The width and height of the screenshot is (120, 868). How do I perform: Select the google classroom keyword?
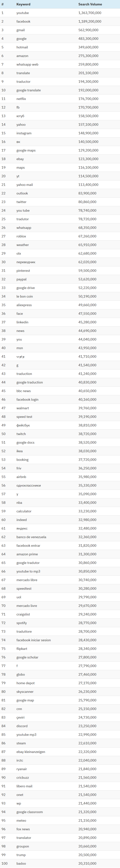[x=30, y=812]
